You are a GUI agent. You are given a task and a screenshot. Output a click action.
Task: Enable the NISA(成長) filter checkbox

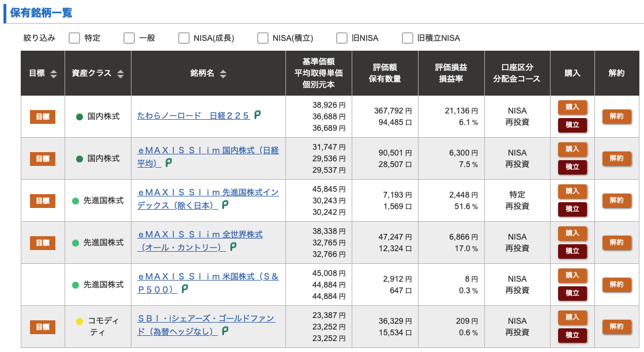coord(183,38)
